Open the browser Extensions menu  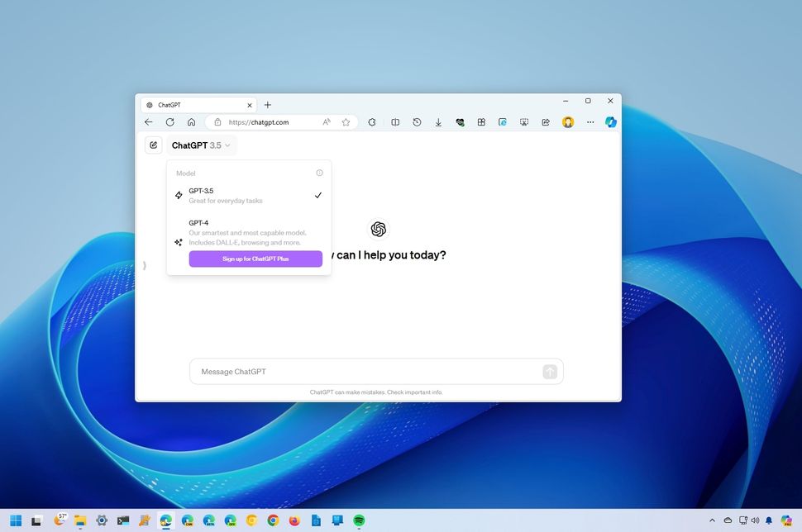(372, 122)
